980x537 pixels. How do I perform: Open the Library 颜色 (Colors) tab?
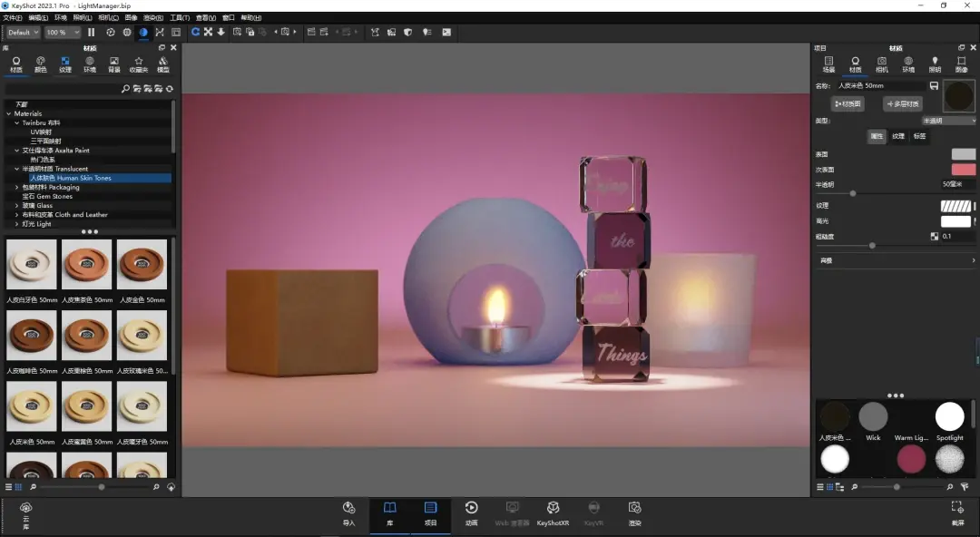tap(41, 63)
